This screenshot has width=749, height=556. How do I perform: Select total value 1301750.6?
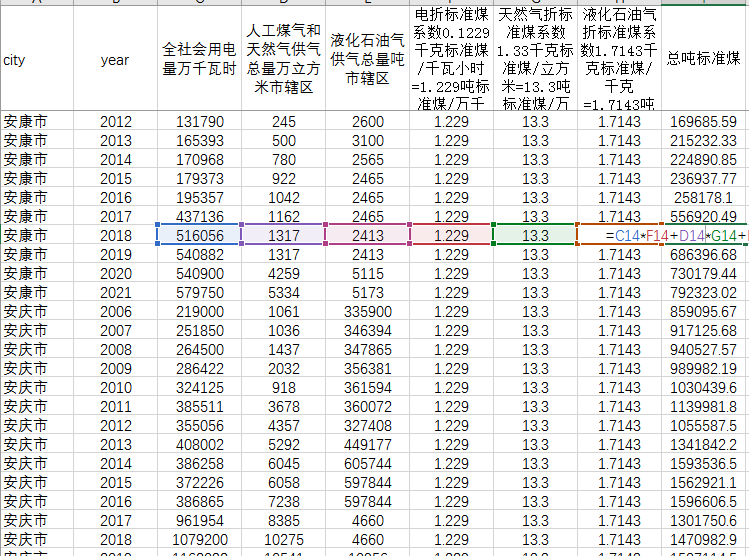[705, 521]
